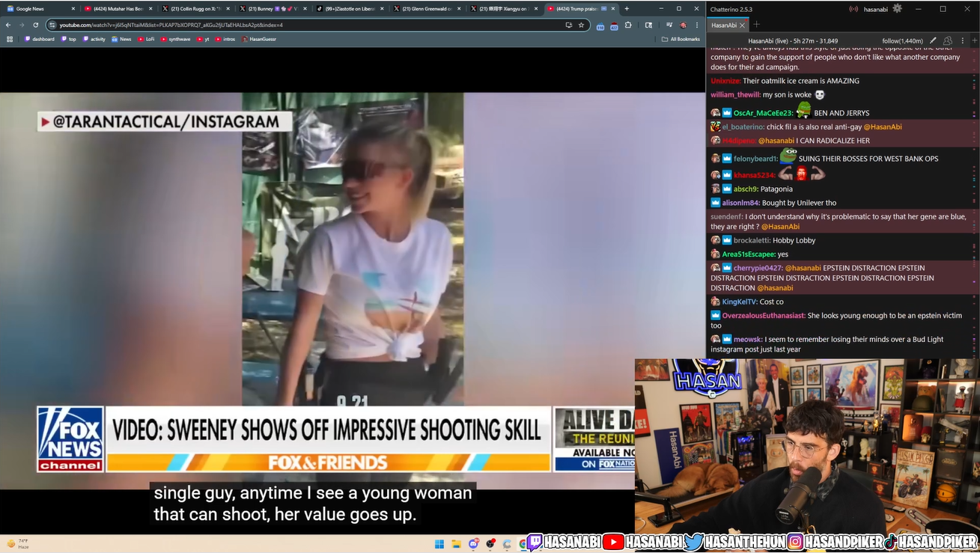
Task: Close the HasanAbi tab in Chatterino
Action: (742, 25)
